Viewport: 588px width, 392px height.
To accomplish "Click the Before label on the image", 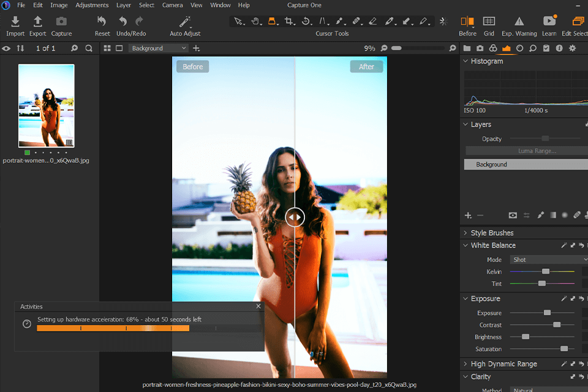I will click(193, 66).
